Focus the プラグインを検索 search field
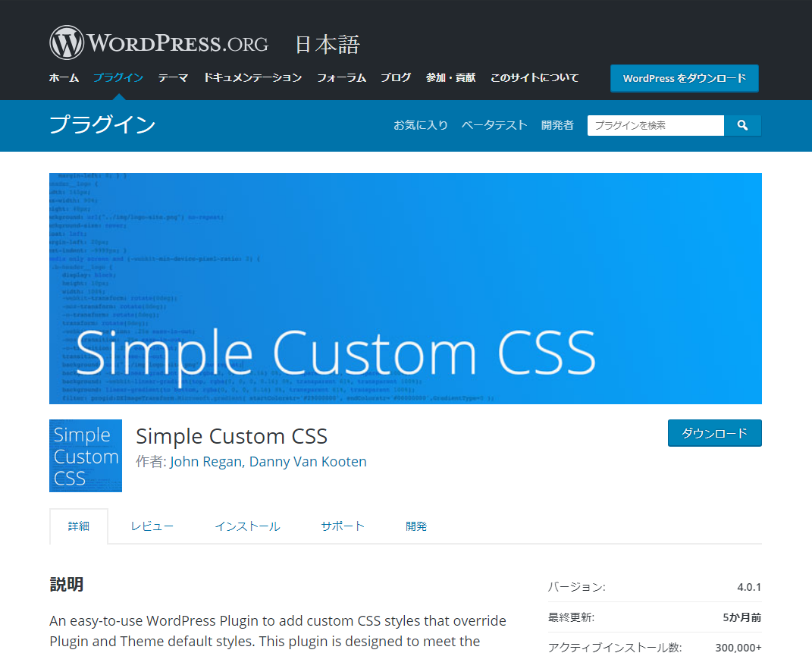This screenshot has height=653, width=812. pyautogui.click(x=655, y=125)
